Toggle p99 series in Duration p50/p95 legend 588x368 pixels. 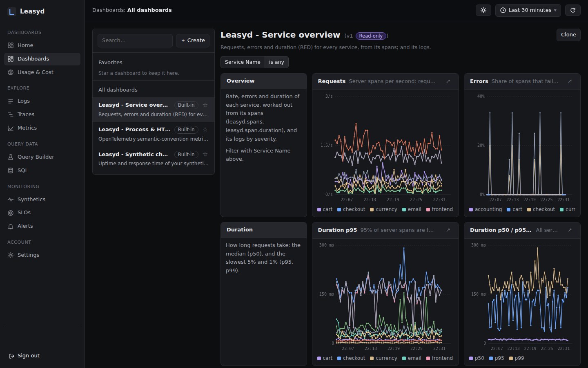coord(517,358)
